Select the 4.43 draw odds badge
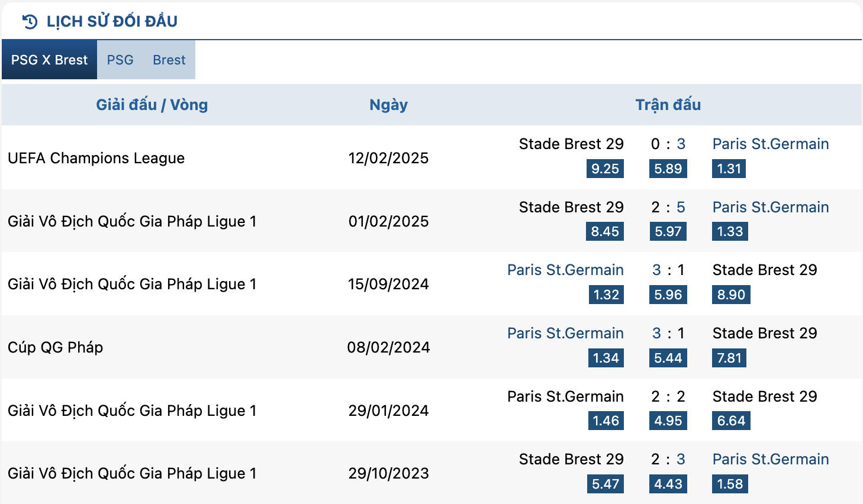This screenshot has height=504, width=863. (668, 484)
